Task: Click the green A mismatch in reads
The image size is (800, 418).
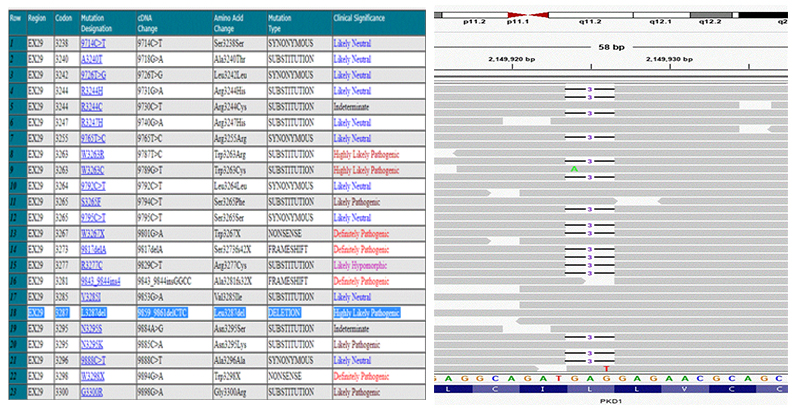Action: 574,169
